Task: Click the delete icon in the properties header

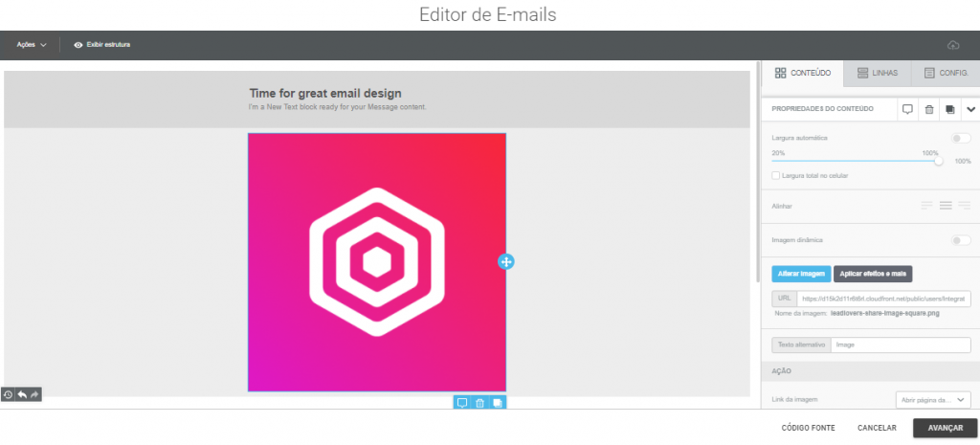Action: [x=928, y=109]
